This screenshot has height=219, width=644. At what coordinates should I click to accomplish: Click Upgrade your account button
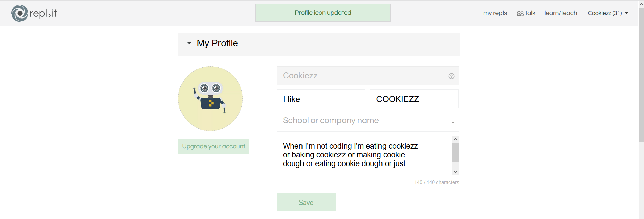click(x=214, y=146)
